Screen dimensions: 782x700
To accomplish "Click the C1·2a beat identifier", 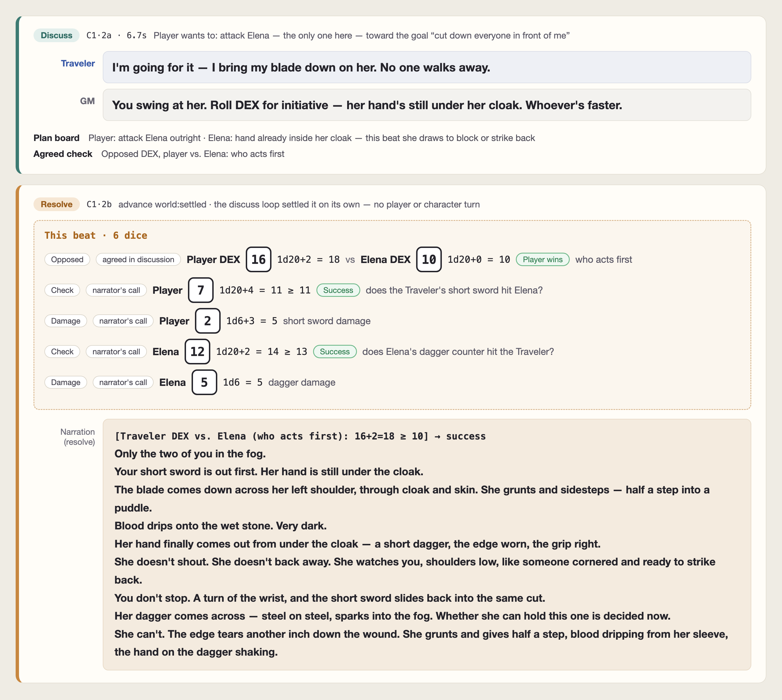I will pos(99,35).
